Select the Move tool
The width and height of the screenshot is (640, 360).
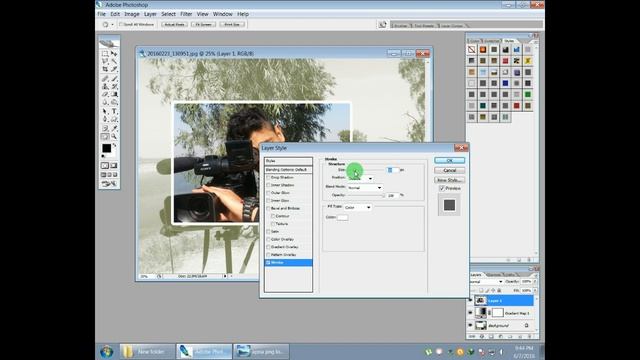[x=114, y=53]
